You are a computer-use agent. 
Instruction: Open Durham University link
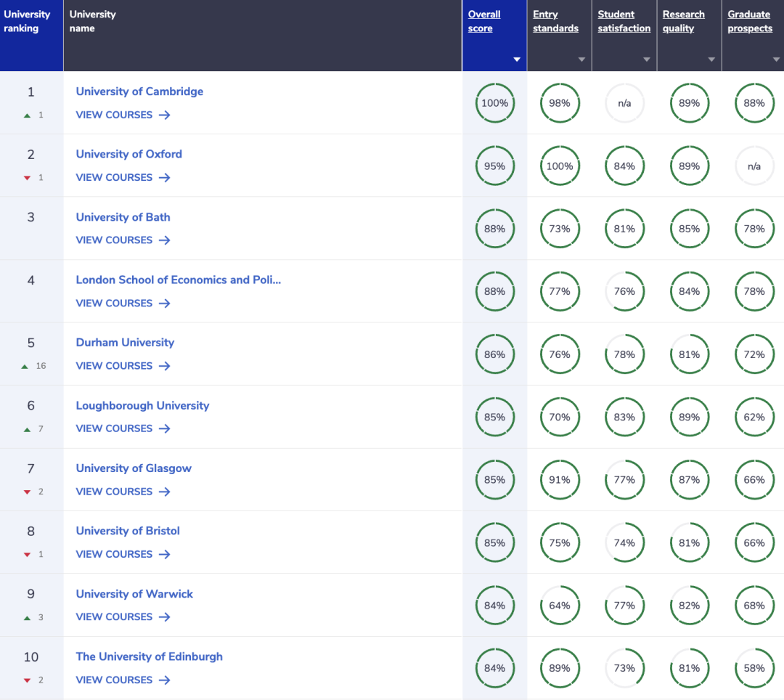(125, 343)
